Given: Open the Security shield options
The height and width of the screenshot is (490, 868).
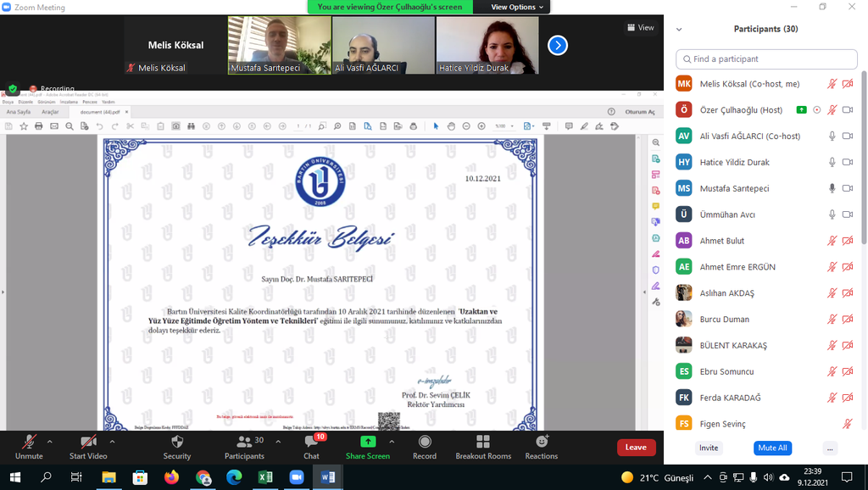Looking at the screenshot, I should coord(176,446).
